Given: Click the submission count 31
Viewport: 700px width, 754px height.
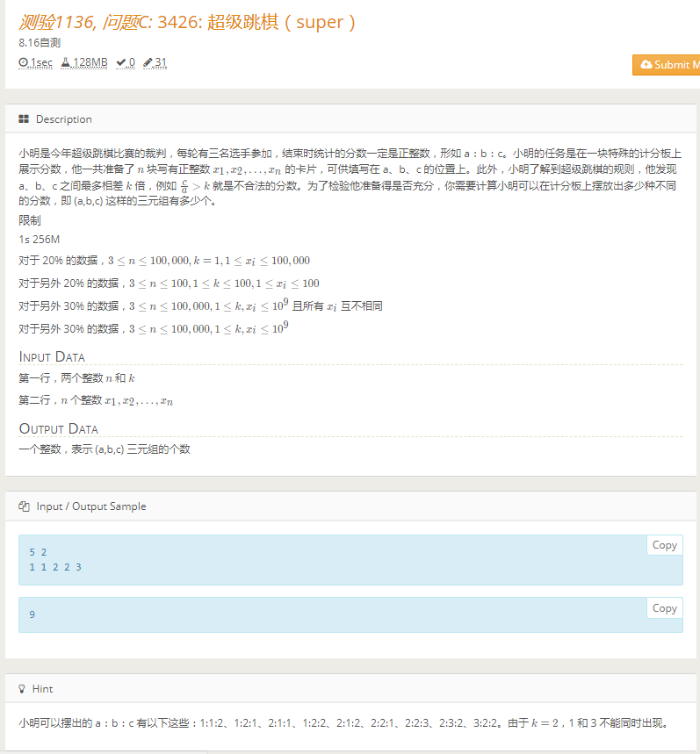Looking at the screenshot, I should click(x=161, y=62).
